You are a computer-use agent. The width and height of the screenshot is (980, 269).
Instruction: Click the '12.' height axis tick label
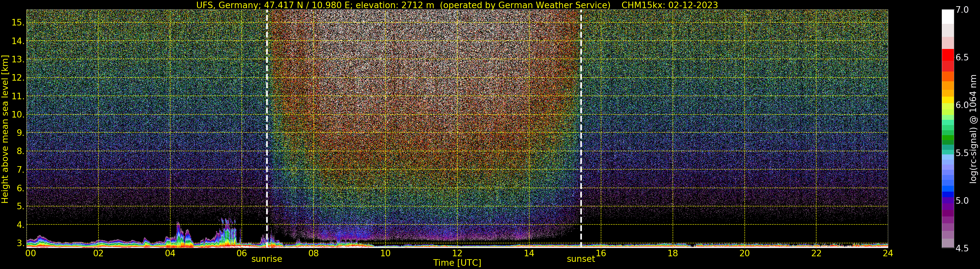click(18, 78)
